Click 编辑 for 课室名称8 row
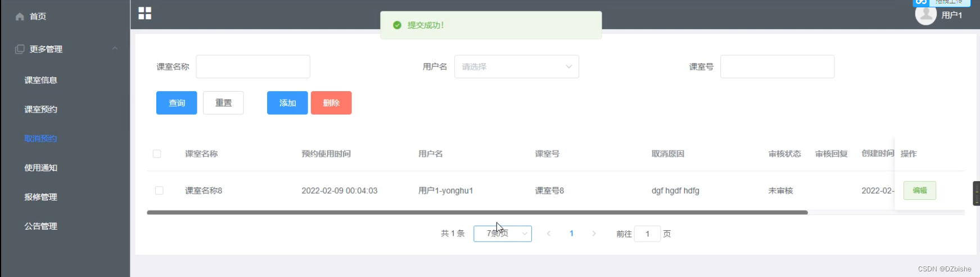 [x=920, y=190]
